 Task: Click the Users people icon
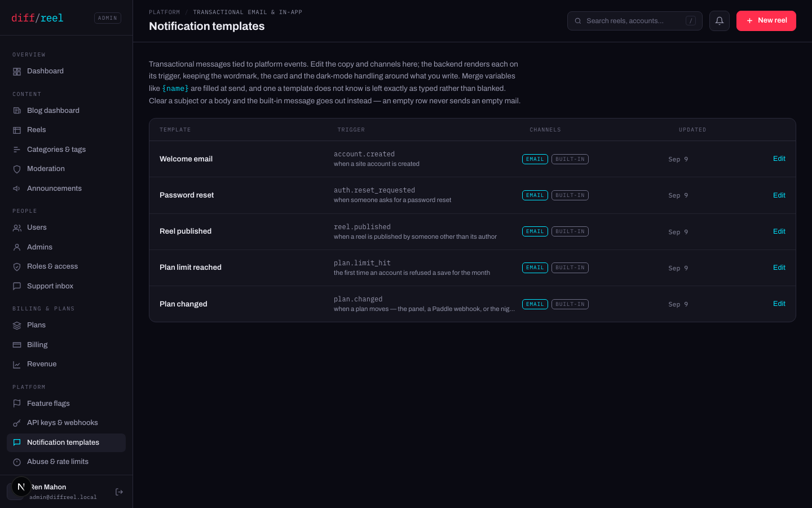click(17, 228)
